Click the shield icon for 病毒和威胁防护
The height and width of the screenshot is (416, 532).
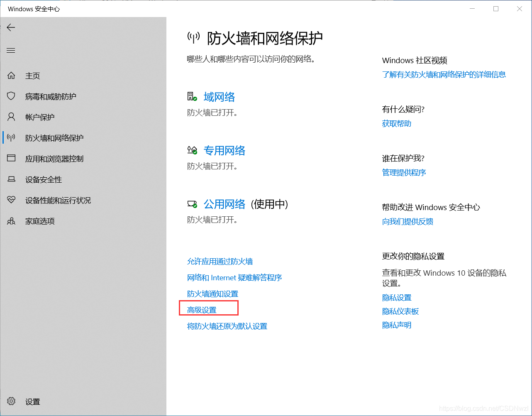point(11,96)
